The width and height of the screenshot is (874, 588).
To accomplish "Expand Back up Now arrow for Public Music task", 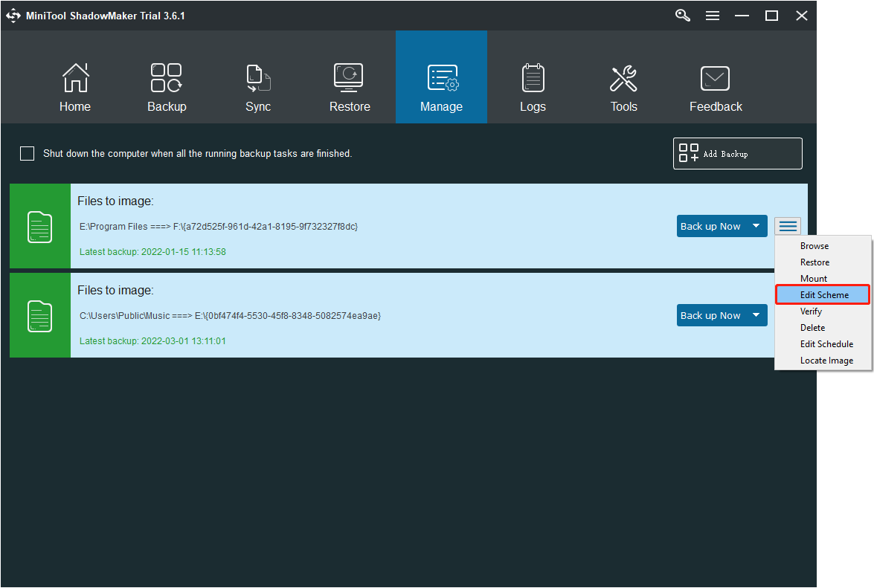I will coord(756,315).
